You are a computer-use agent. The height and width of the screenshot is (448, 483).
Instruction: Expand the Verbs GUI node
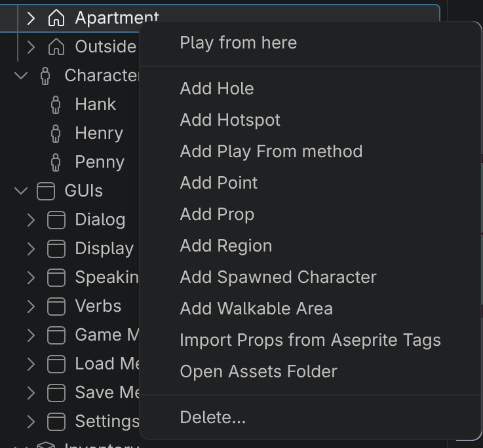coord(31,307)
